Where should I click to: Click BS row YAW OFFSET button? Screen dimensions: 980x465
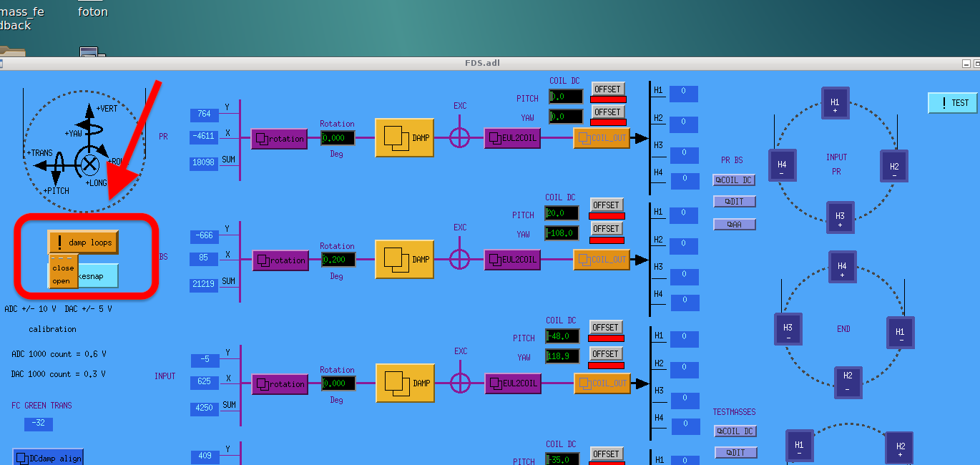point(607,228)
